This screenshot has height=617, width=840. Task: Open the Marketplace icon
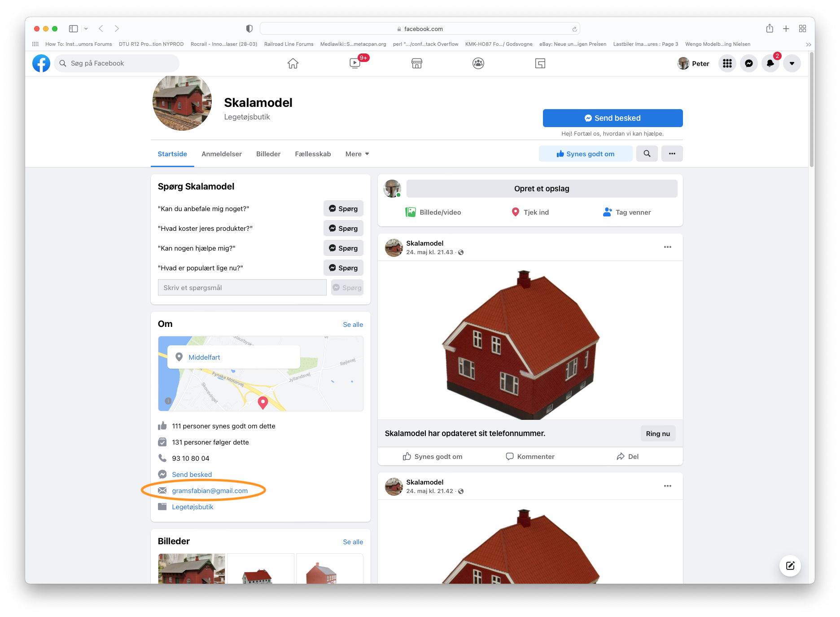click(417, 63)
